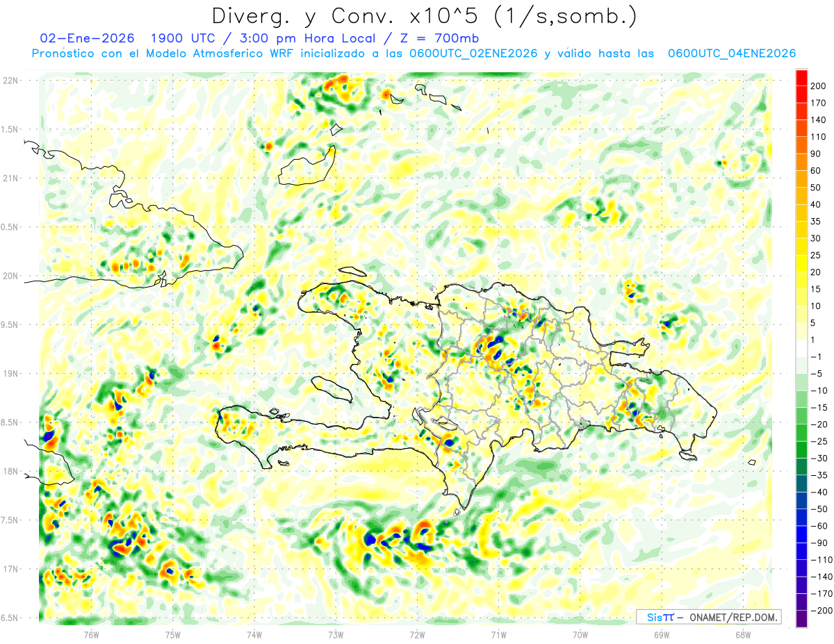Click the '-15' colorbar label
The width and height of the screenshot is (834, 644).
pos(818,407)
